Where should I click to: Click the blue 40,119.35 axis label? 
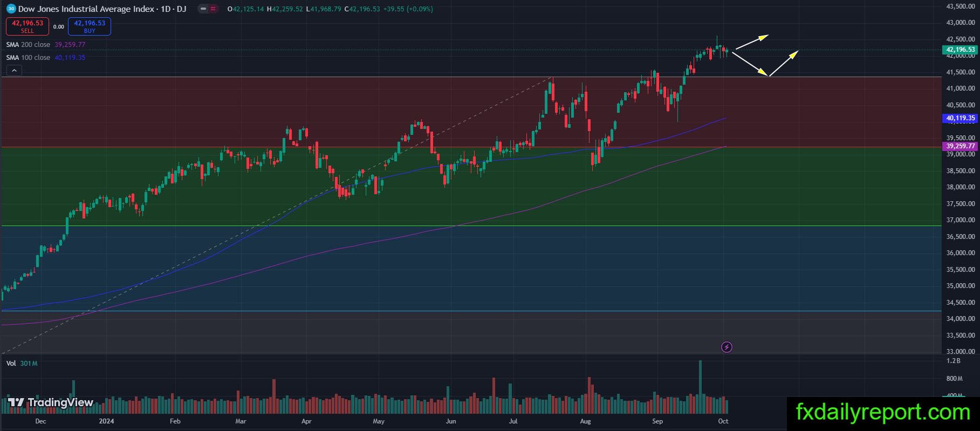961,118
